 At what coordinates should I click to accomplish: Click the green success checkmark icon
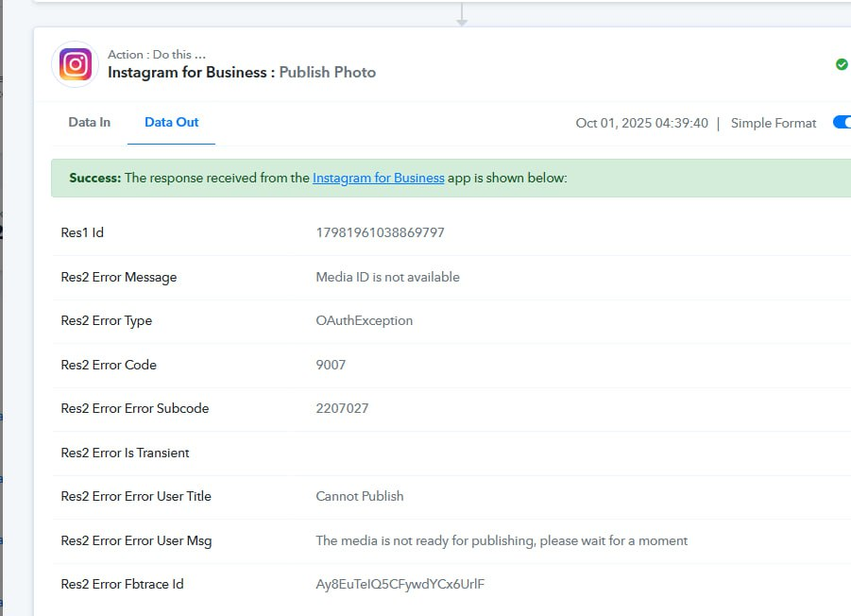tap(842, 64)
